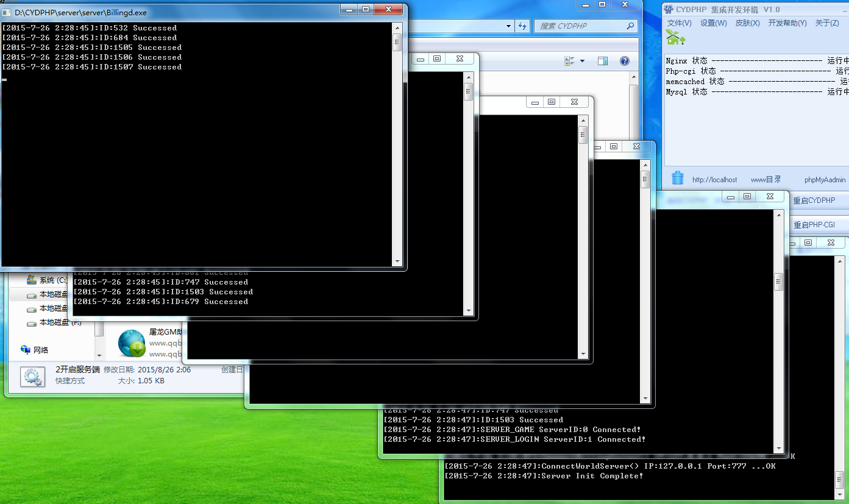Click the Billingd.exe title bar console icon
849x504 pixels.
tap(7, 12)
